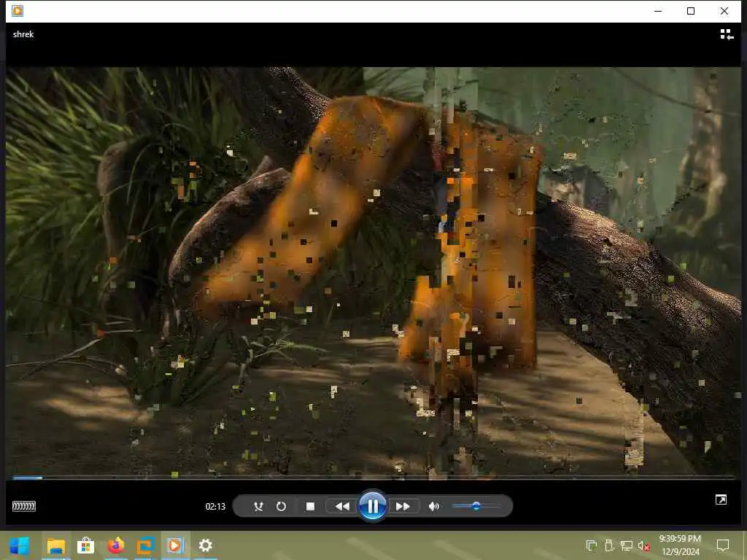The image size is (747, 560).
Task: Pause the video playback
Action: [x=373, y=506]
